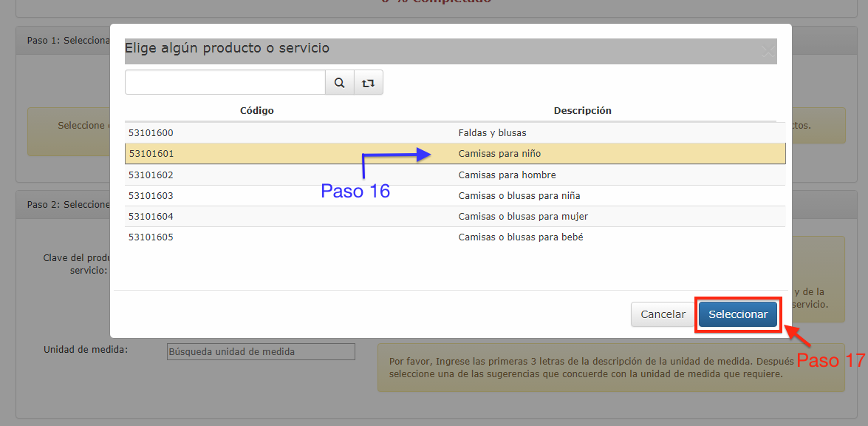Click product code 53101601
868x426 pixels.
point(151,154)
